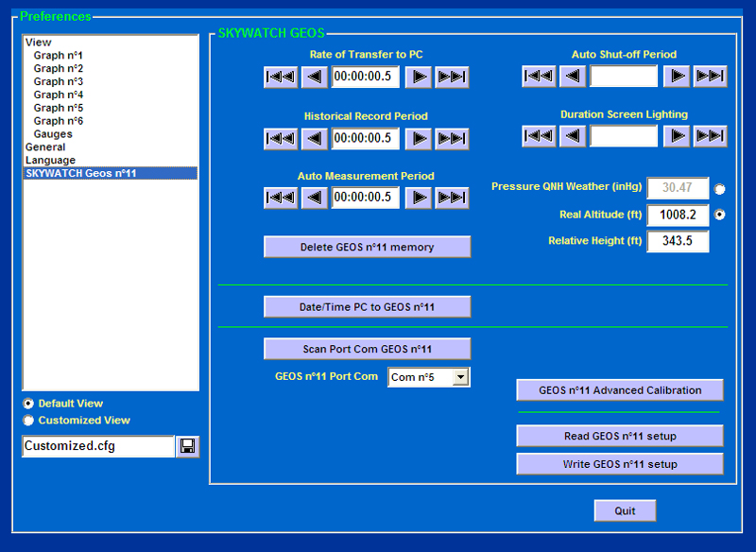756x552 pixels.
Task: Increase Duration Screen Lighting one step
Action: click(677, 136)
